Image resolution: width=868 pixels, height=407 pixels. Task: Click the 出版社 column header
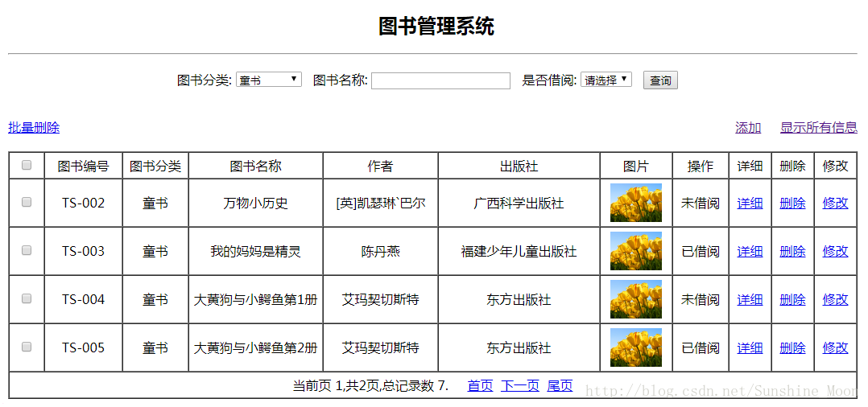pyautogui.click(x=519, y=166)
